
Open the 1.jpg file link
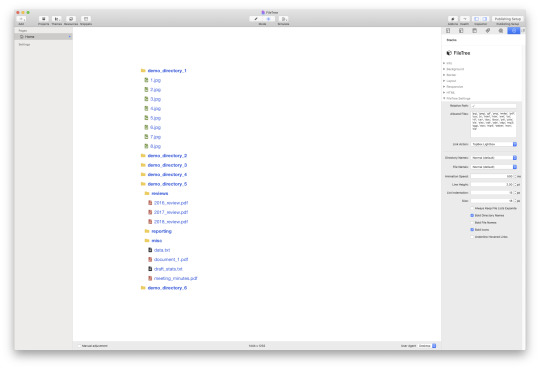[x=155, y=80]
